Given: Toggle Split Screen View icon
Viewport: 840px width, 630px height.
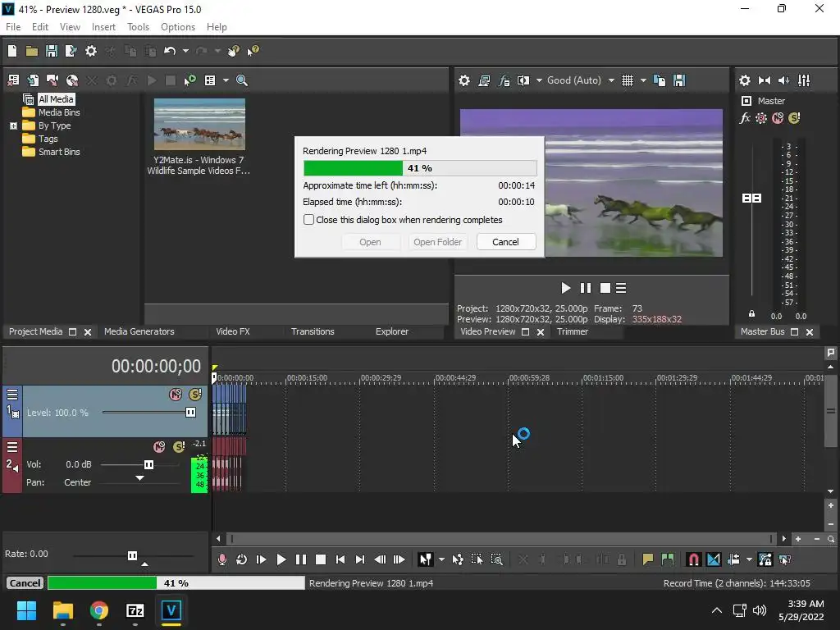Looking at the screenshot, I should 523,80.
